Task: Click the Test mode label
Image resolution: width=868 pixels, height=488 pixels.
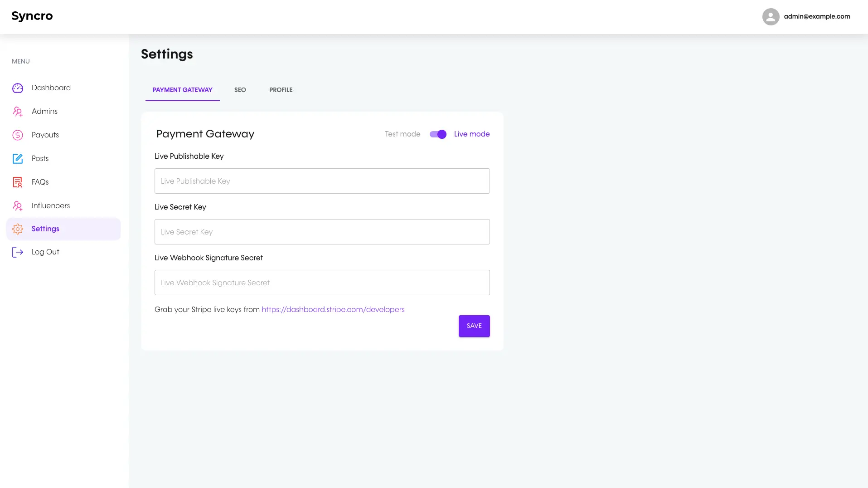Action: [402, 134]
